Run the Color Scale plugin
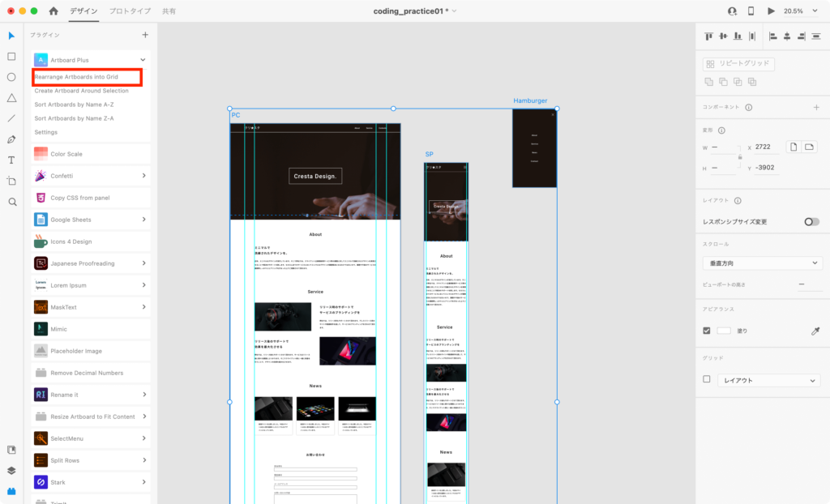 pos(91,154)
